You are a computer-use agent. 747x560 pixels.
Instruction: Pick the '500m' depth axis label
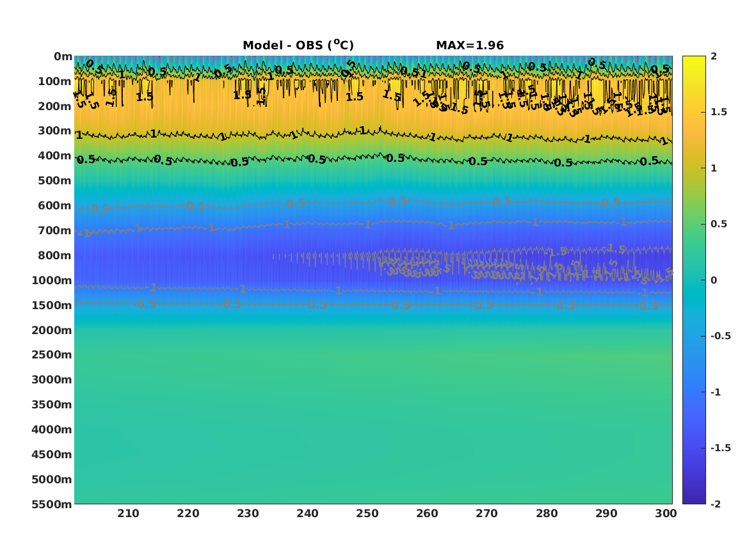point(55,181)
